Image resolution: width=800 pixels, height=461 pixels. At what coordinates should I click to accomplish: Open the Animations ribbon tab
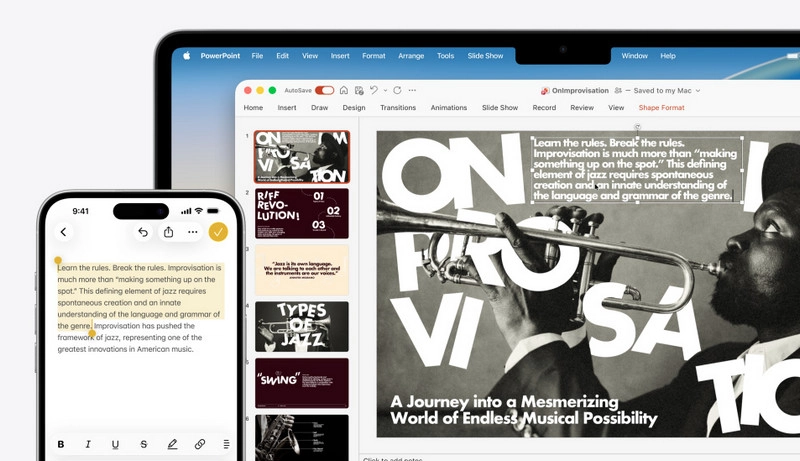click(448, 108)
